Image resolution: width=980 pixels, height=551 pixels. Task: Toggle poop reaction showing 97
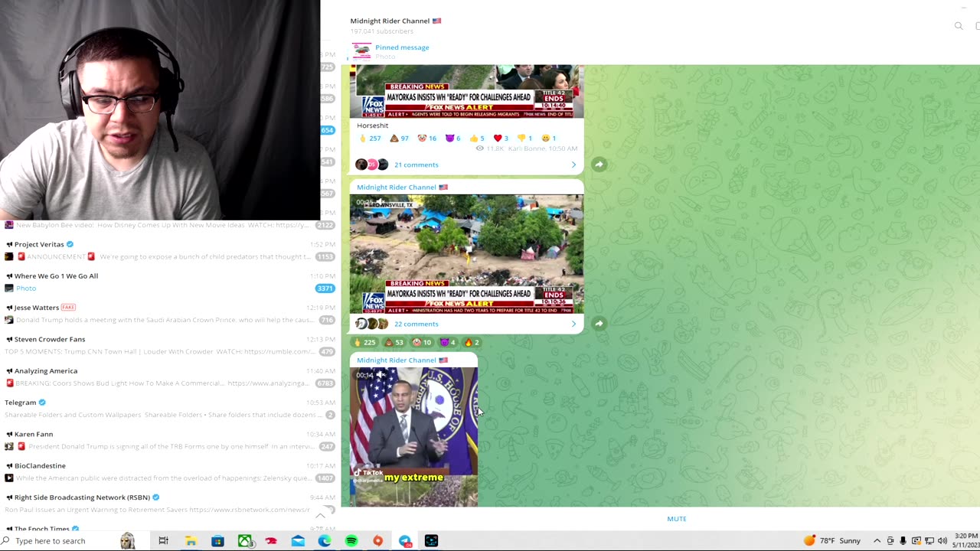tap(399, 139)
